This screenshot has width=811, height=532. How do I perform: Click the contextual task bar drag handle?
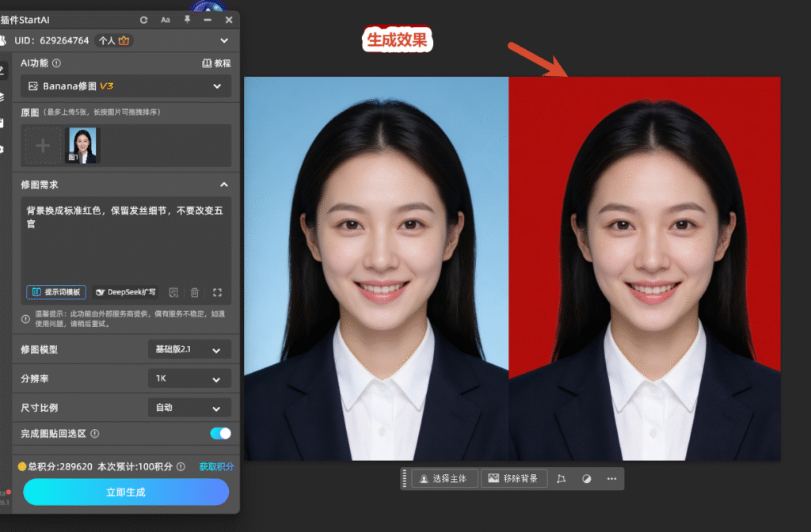point(405,479)
